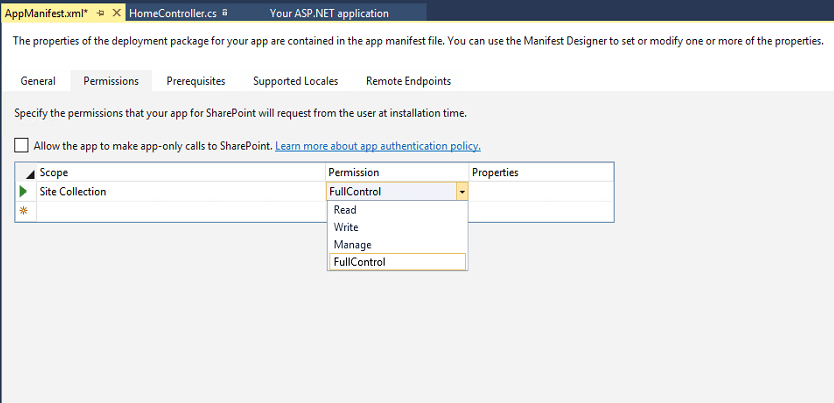Switch to the Prerequisites tab
This screenshot has height=403, width=834.
(196, 81)
